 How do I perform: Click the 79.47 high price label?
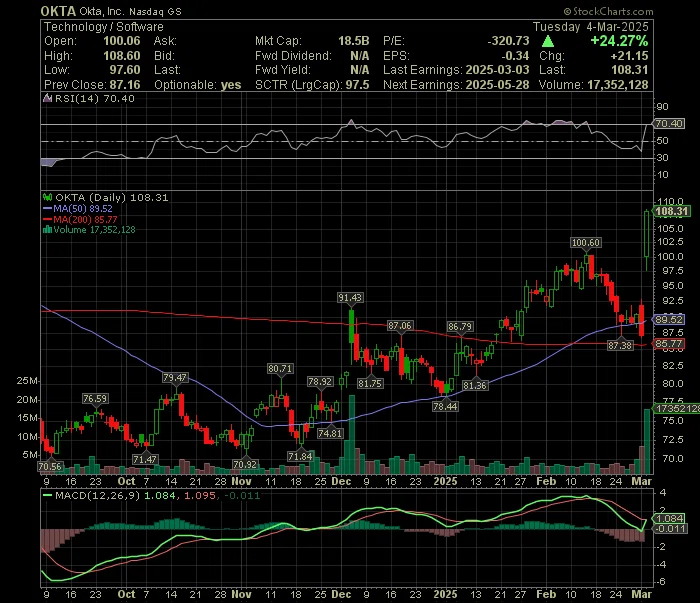click(175, 378)
